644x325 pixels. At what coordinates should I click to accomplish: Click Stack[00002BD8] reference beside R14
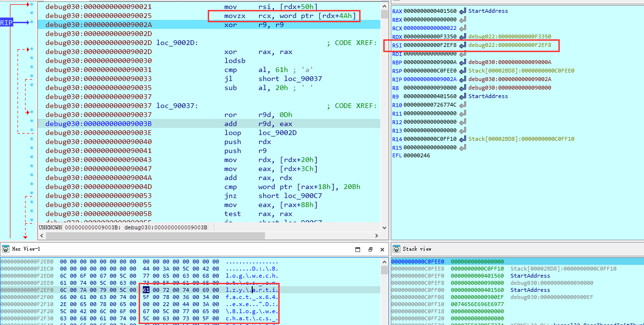point(521,139)
